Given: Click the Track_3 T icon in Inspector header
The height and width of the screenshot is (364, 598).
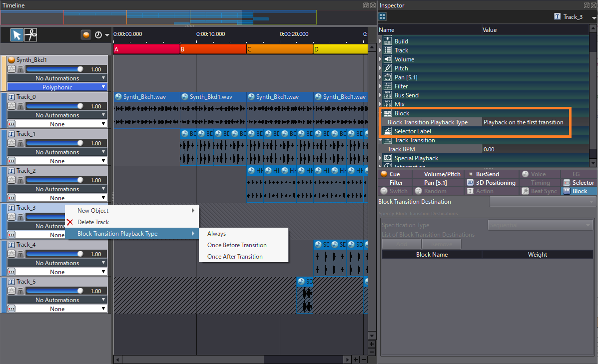Looking at the screenshot, I should click(557, 16).
